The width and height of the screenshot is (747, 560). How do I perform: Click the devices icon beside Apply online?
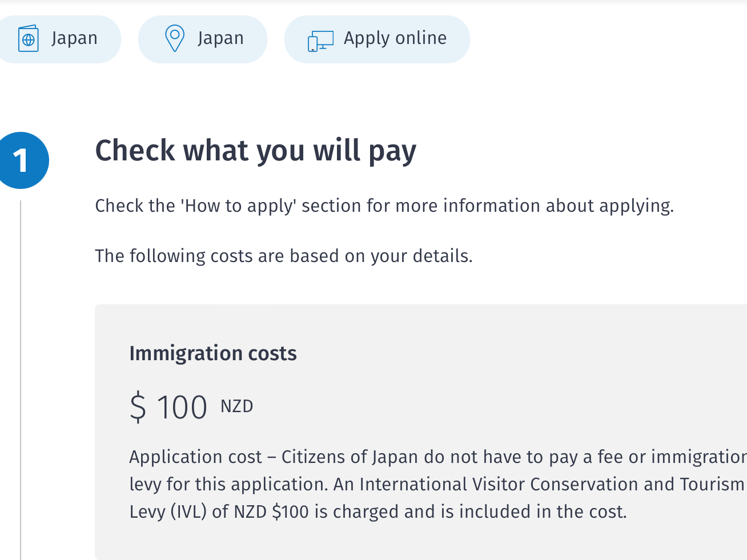(320, 40)
